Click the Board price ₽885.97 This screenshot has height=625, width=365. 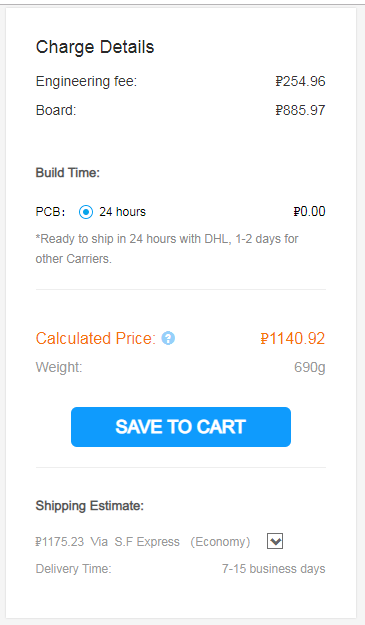point(300,110)
